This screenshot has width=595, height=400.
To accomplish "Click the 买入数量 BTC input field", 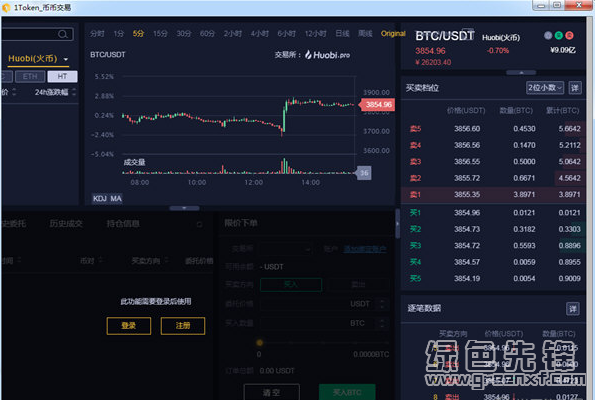I will tap(324, 323).
